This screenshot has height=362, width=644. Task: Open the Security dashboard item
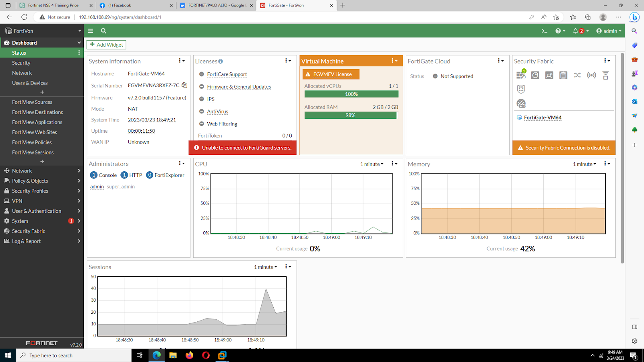(42, 63)
